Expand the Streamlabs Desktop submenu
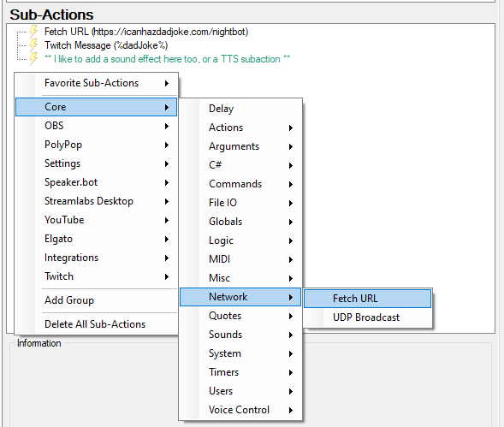The width and height of the screenshot is (504, 427). coord(97,201)
